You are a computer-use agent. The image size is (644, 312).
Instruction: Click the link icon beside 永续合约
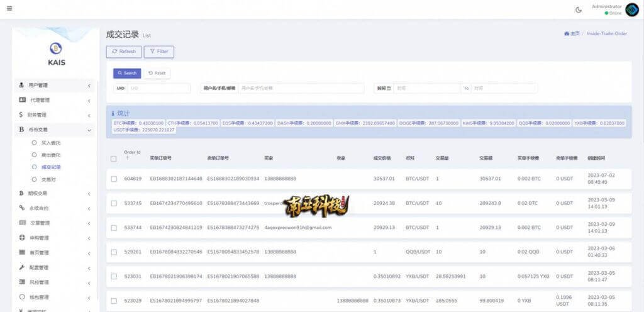coord(22,208)
